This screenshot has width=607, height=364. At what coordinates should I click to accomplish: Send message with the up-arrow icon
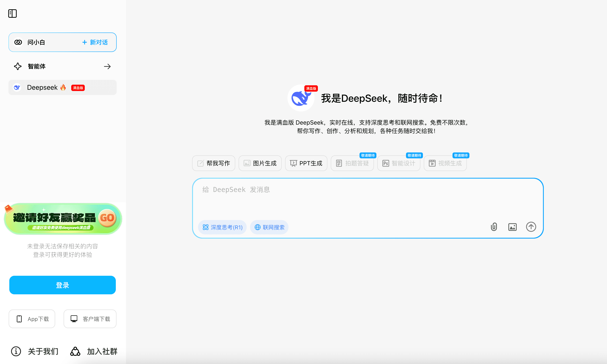tap(531, 227)
